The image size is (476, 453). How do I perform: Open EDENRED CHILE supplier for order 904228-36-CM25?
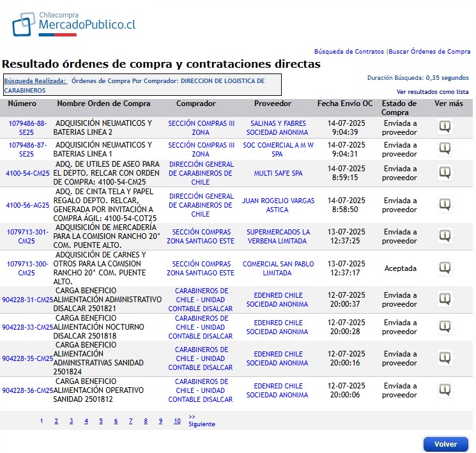(x=277, y=390)
